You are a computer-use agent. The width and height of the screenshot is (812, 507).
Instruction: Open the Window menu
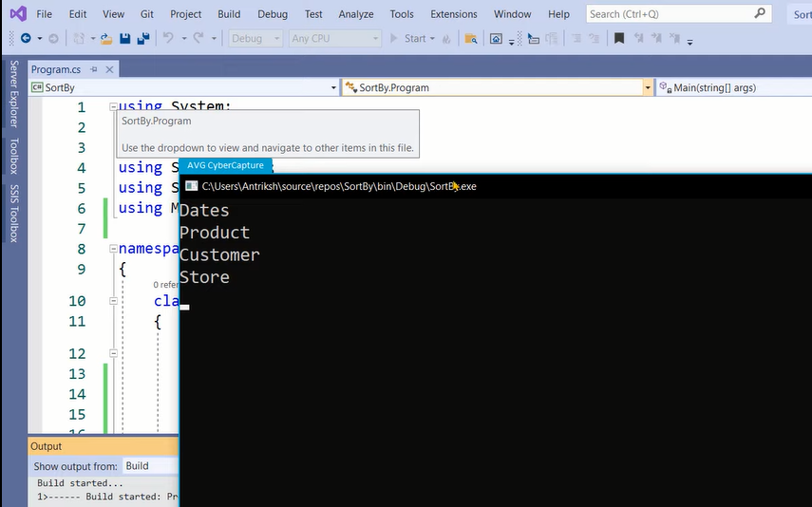pyautogui.click(x=512, y=14)
